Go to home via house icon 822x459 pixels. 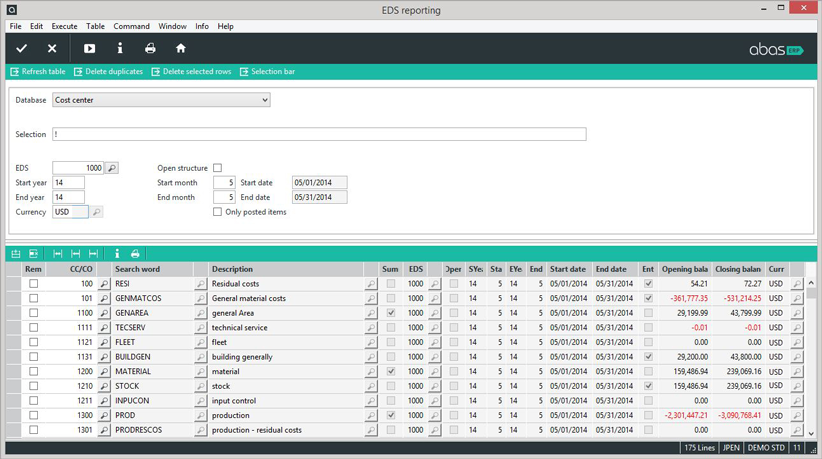[181, 48]
